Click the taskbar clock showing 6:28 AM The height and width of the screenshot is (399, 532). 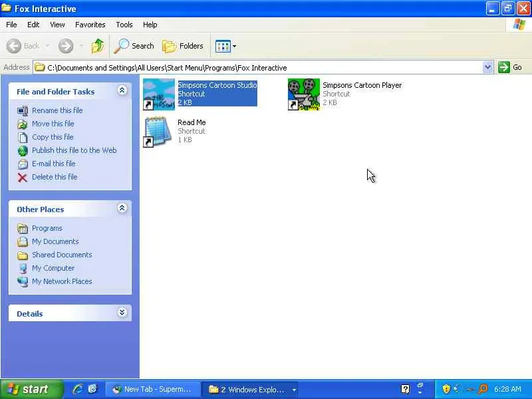point(507,389)
